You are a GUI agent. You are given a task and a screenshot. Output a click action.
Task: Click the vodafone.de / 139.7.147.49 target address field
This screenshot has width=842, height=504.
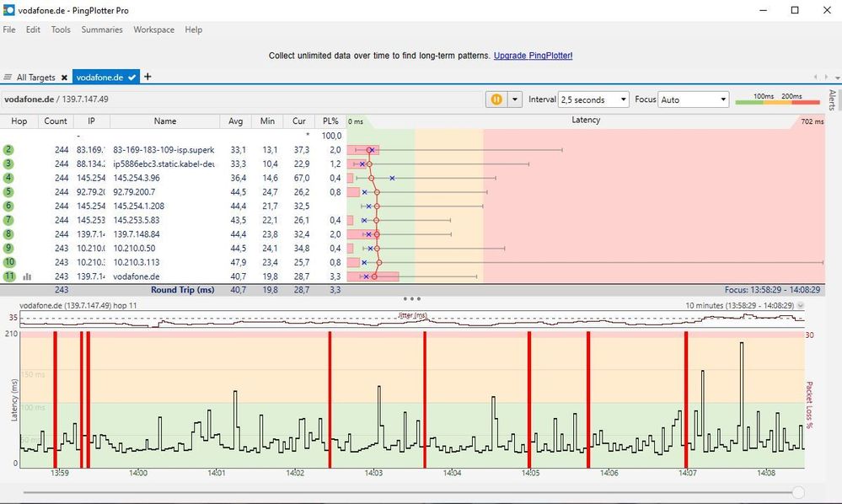tap(242, 99)
